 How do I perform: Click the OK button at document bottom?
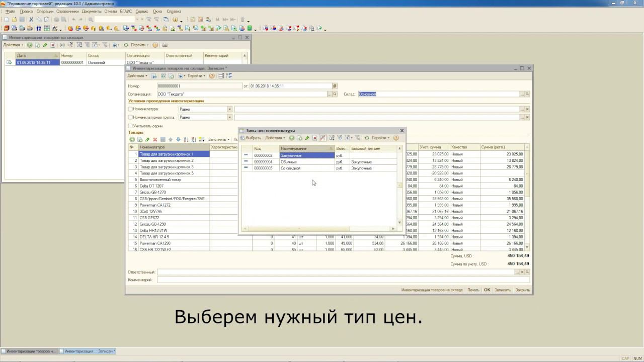coord(487,290)
